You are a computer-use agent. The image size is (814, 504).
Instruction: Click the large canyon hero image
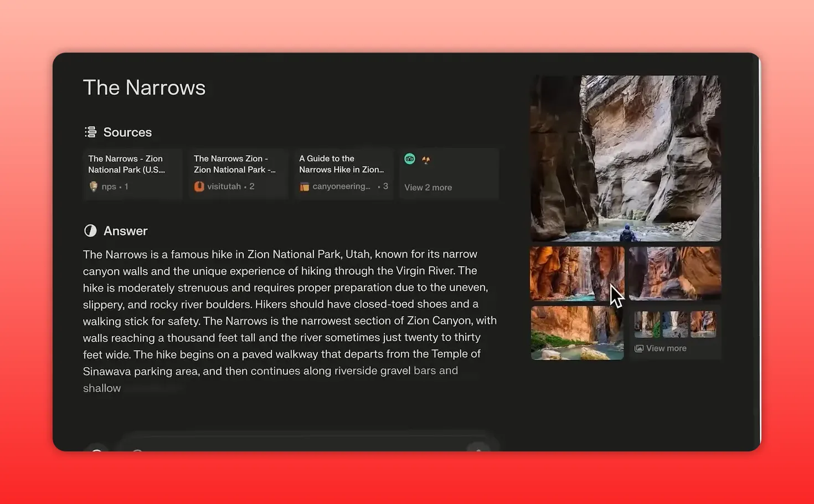pyautogui.click(x=625, y=158)
